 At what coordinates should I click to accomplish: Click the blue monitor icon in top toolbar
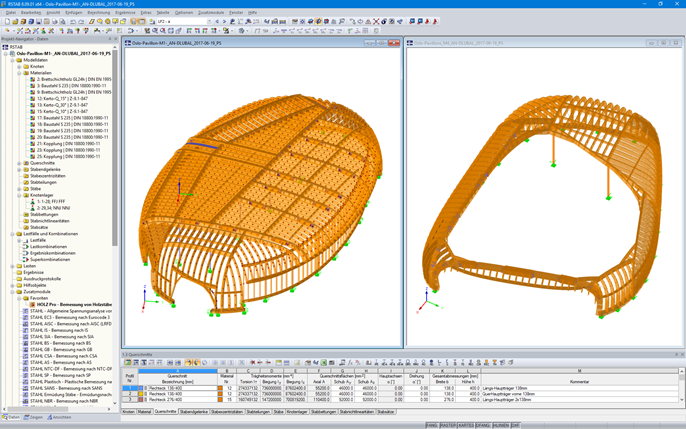[x=412, y=21]
